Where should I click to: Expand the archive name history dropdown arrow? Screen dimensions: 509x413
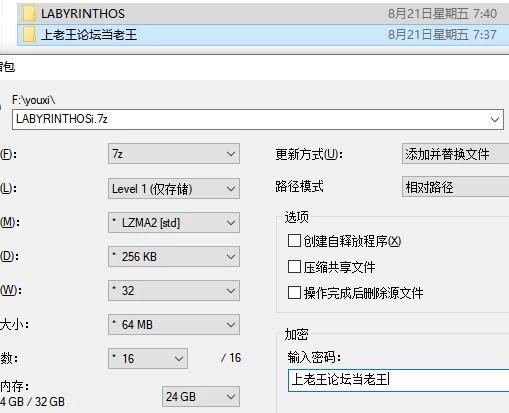(x=495, y=119)
